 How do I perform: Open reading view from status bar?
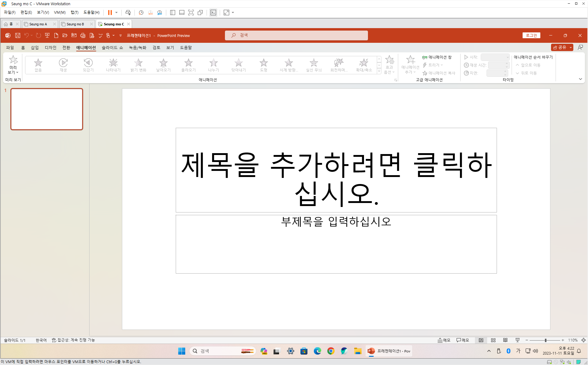505,340
